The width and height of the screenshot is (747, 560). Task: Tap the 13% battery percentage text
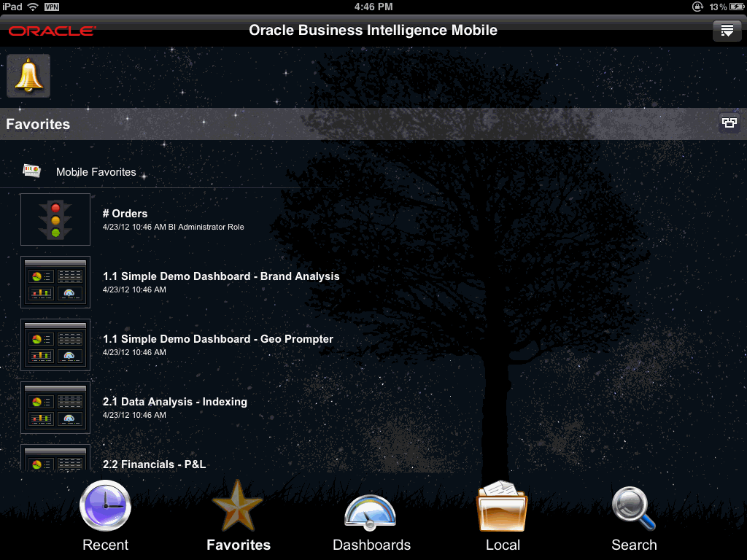pos(718,7)
